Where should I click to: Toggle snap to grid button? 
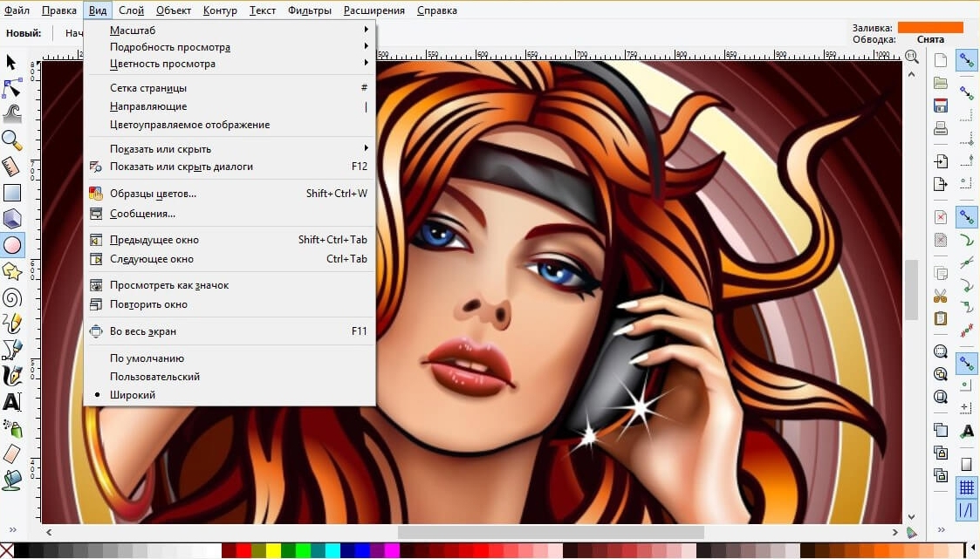(x=967, y=487)
